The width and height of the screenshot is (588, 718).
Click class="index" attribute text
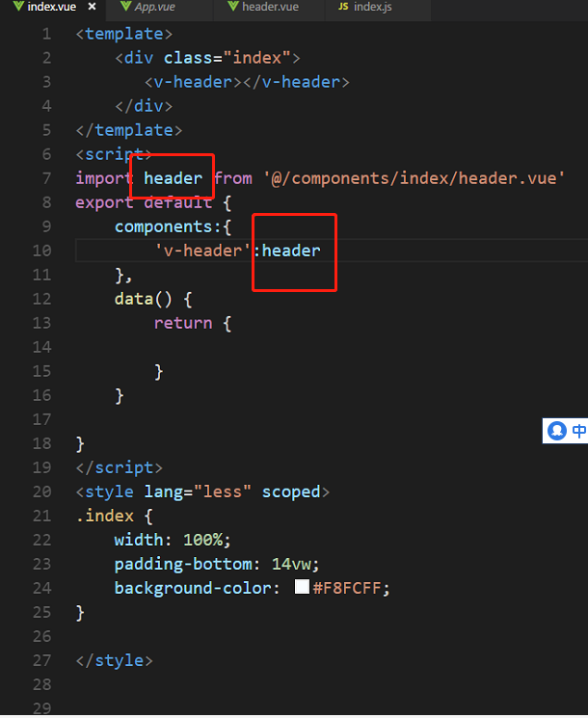point(227,58)
